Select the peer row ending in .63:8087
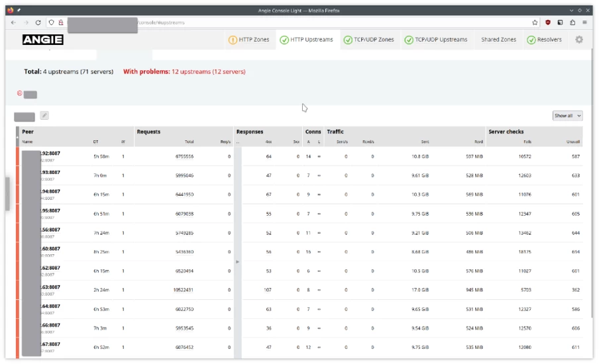 [50, 287]
